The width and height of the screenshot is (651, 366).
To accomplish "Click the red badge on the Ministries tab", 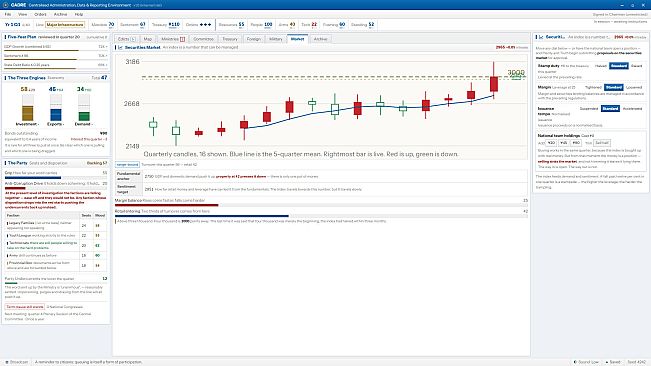I will tap(182, 39).
